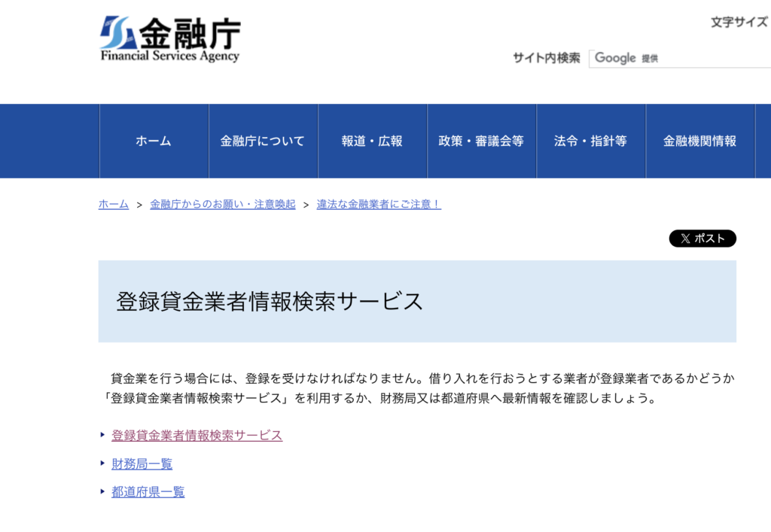Click inside the サイト内検索 search field
This screenshot has width=771, height=532.
tap(678, 58)
